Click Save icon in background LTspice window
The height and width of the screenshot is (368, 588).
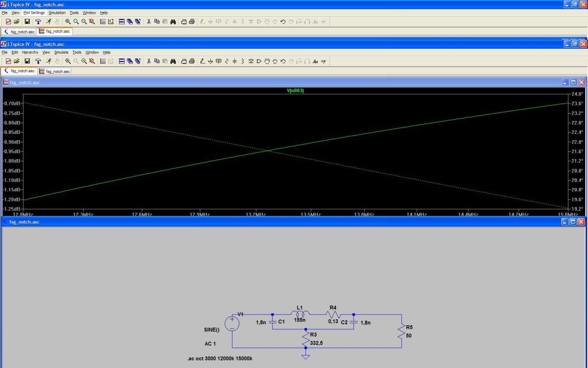(27, 22)
